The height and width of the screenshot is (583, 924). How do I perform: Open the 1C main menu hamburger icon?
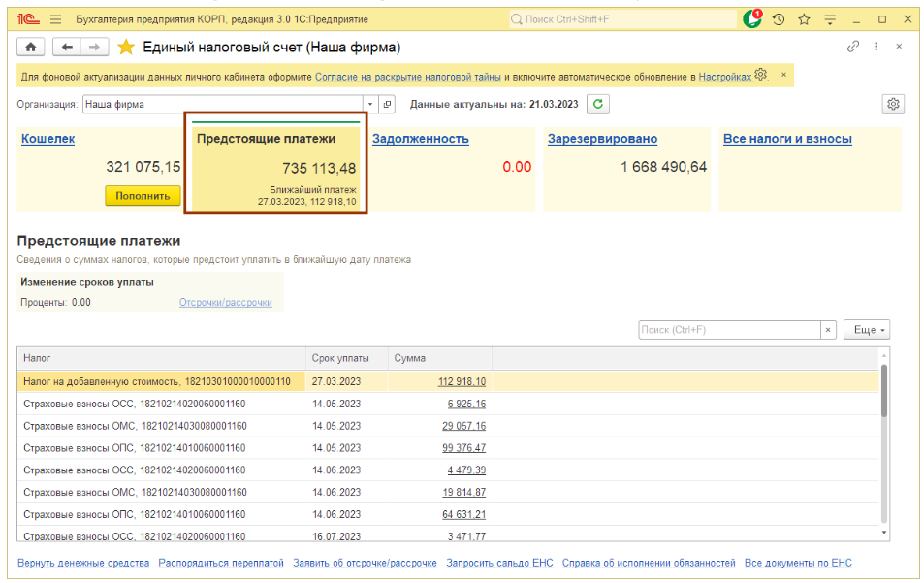click(55, 19)
